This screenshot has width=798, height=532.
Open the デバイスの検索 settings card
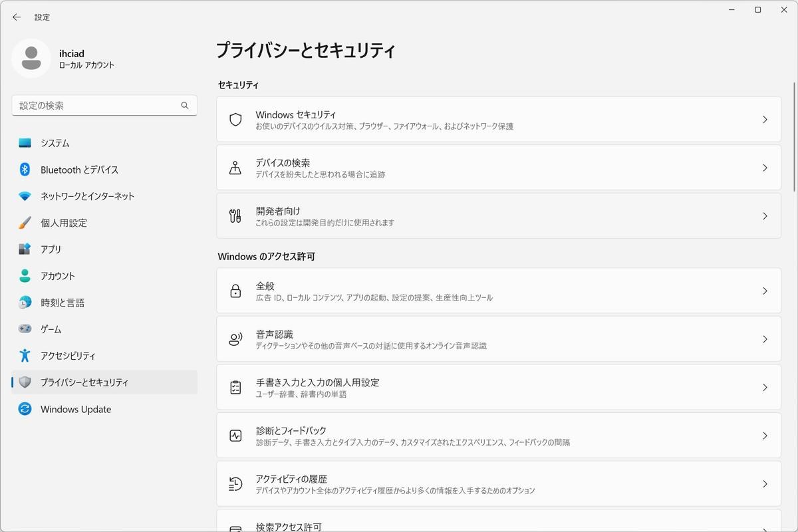pos(499,168)
